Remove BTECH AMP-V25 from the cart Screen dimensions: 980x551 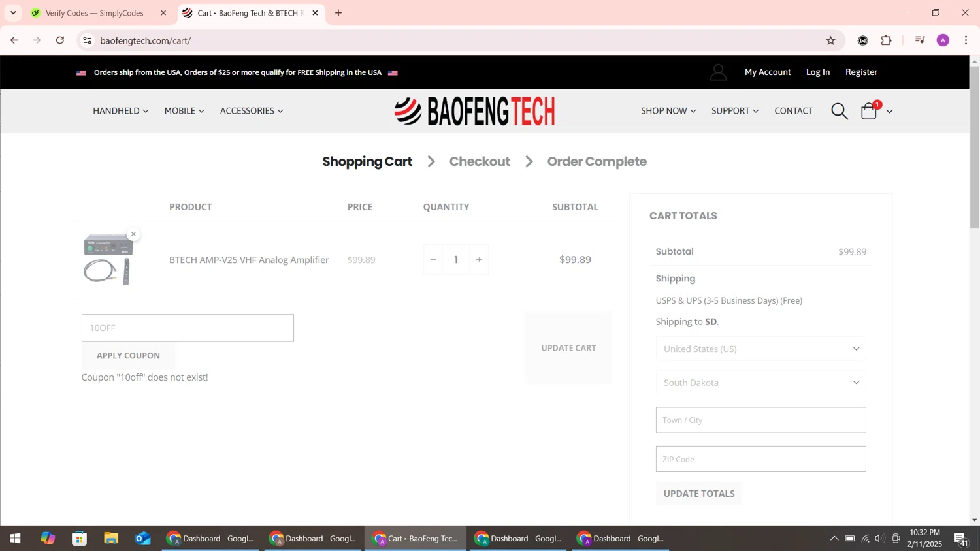(x=133, y=234)
